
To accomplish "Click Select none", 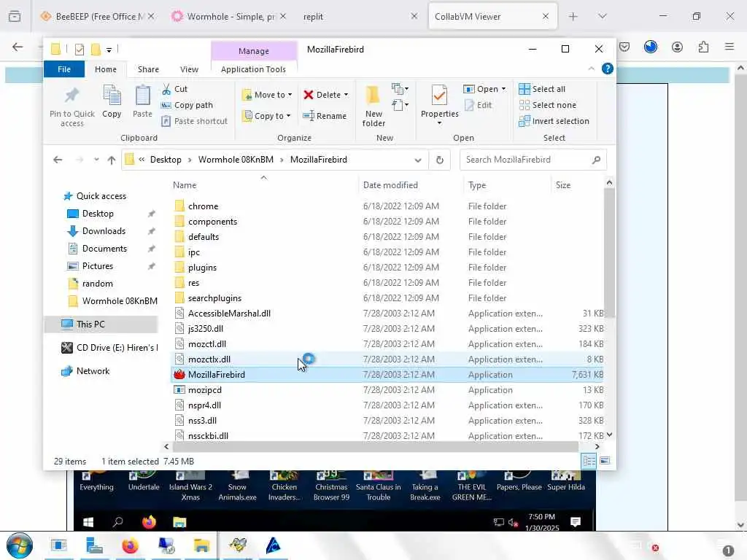I will 548,105.
